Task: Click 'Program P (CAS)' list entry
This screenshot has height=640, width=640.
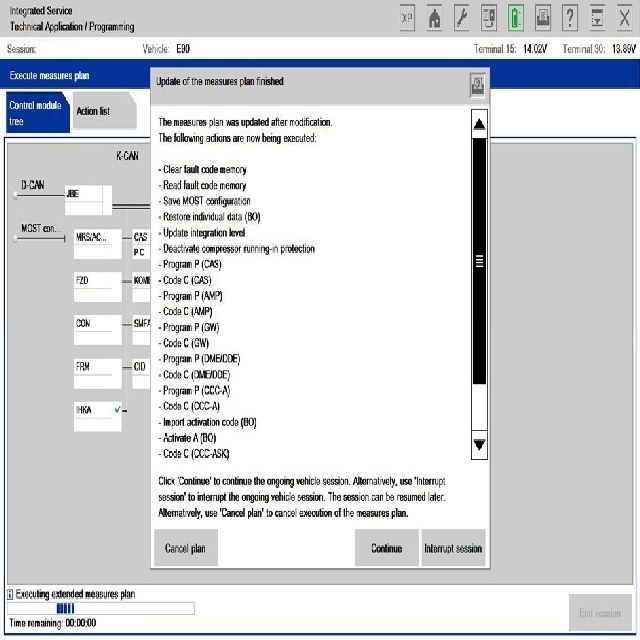Action: [190, 264]
